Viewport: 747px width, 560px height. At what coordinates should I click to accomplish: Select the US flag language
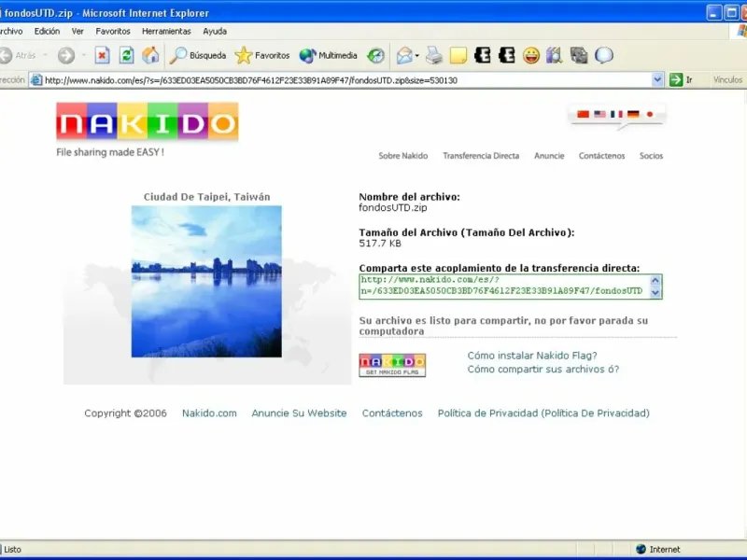(x=599, y=114)
